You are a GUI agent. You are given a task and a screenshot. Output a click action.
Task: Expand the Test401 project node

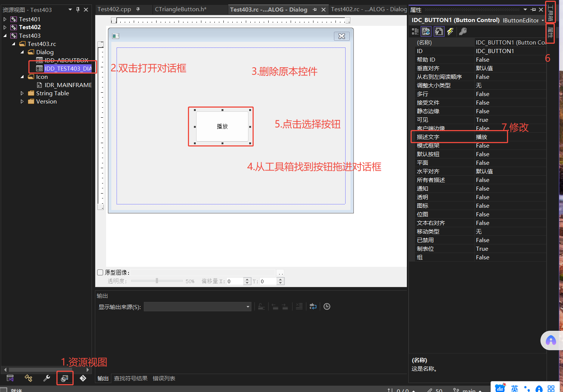tap(5, 19)
